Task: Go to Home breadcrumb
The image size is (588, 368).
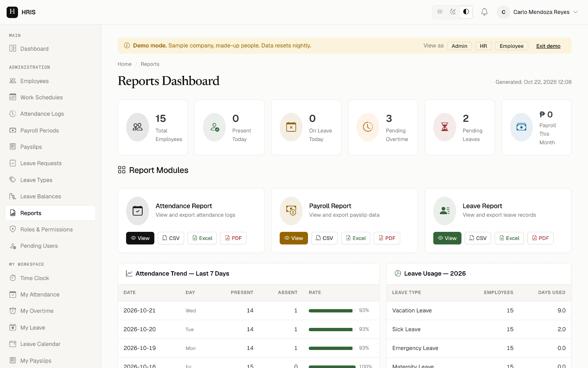Action: [125, 64]
